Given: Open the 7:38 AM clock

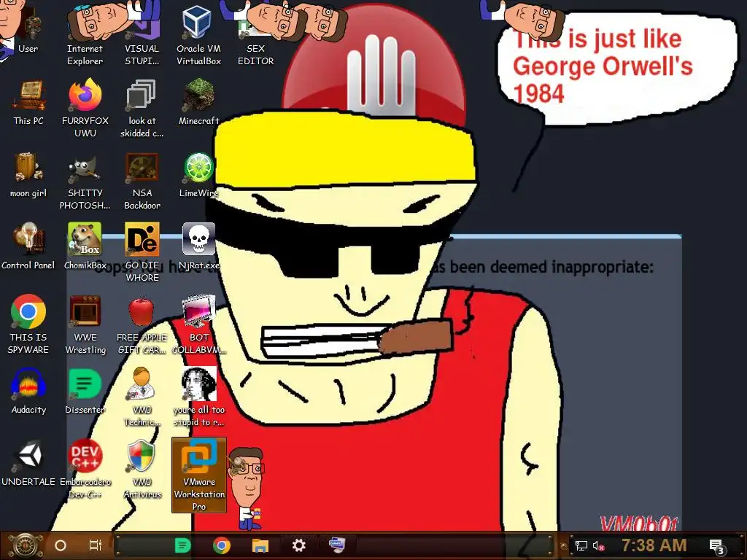Looking at the screenshot, I should coord(654,545).
